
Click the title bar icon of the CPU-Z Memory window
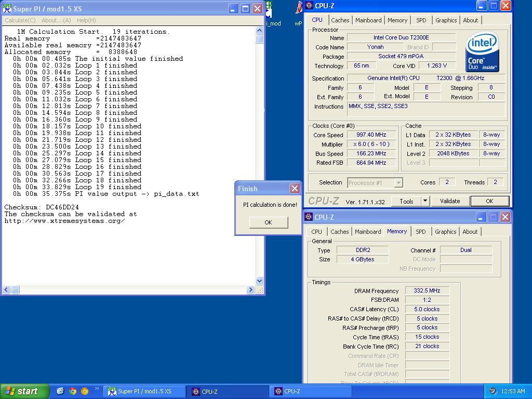coord(309,217)
